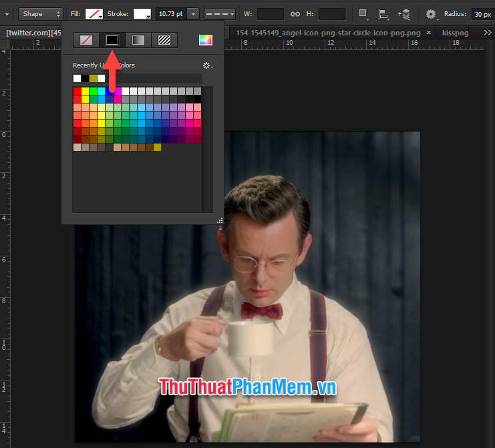Open the stroke type dashed-line dropdown
Screen dimensions: 495x448
click(220, 14)
